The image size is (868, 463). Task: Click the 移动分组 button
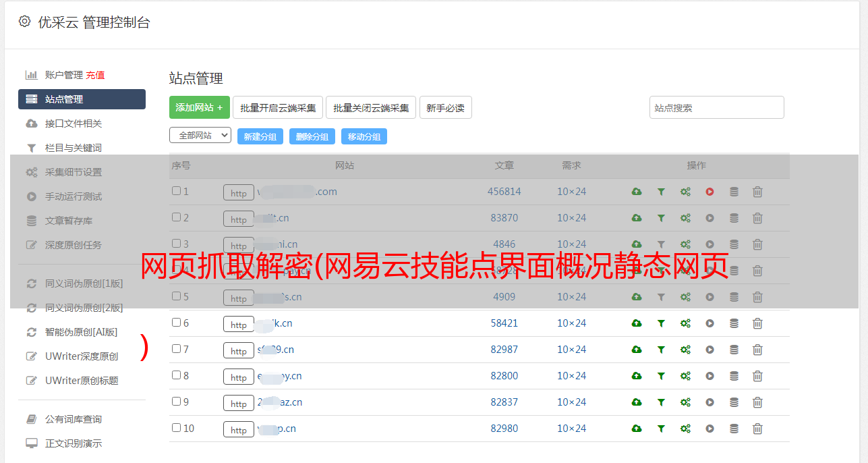click(x=364, y=136)
